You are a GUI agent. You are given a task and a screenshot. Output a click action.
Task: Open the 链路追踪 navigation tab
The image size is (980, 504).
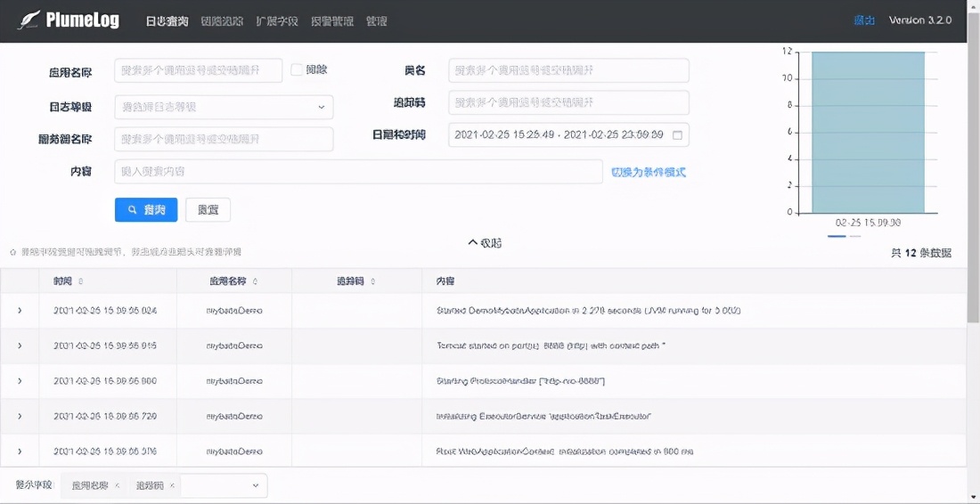pos(222,21)
